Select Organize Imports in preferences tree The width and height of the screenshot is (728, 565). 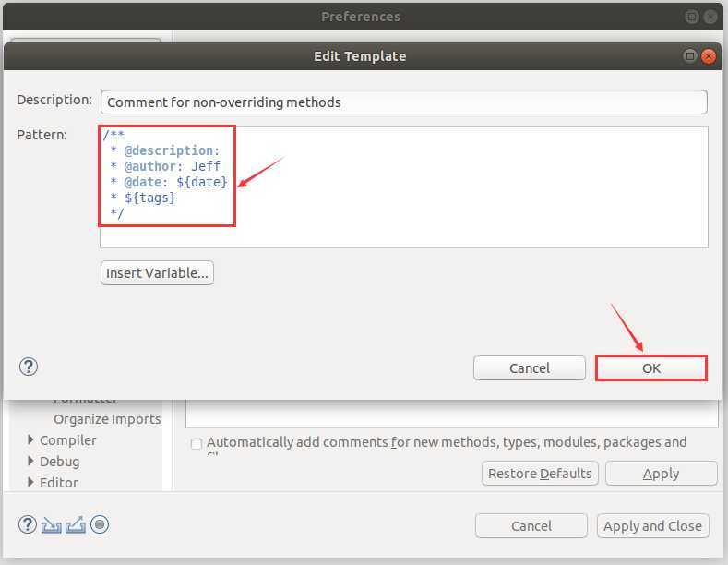pyautogui.click(x=107, y=419)
